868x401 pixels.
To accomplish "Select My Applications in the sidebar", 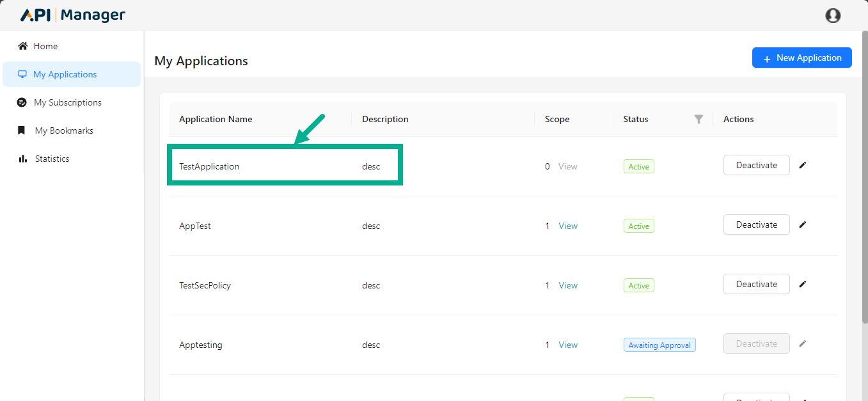I will [x=65, y=74].
